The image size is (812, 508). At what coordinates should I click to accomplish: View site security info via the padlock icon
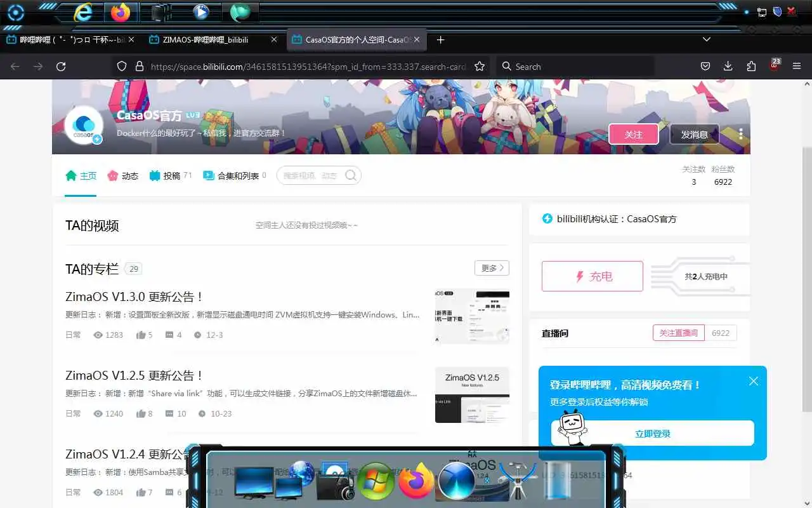pos(139,66)
